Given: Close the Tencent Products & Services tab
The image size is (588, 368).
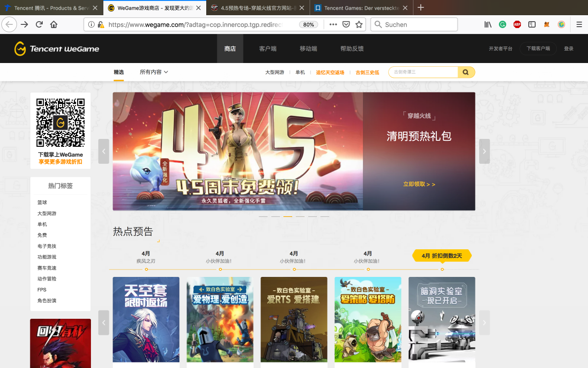Looking at the screenshot, I should pyautogui.click(x=95, y=8).
